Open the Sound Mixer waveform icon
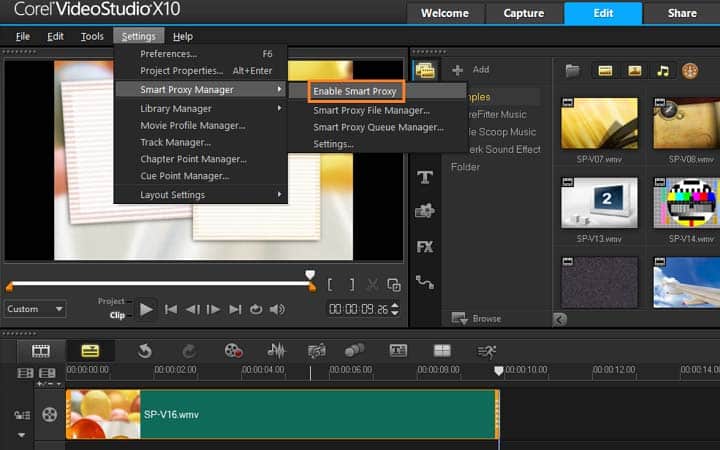Viewport: 720px width, 450px height. pyautogui.click(x=276, y=351)
